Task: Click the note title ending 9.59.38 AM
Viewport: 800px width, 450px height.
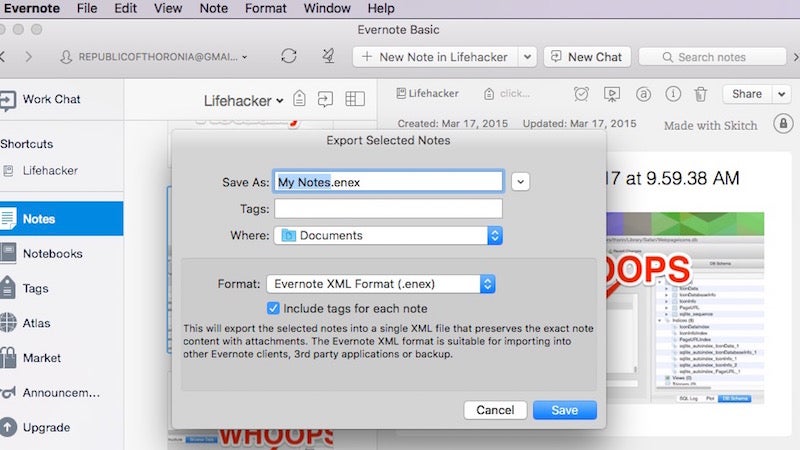Action: click(672, 178)
